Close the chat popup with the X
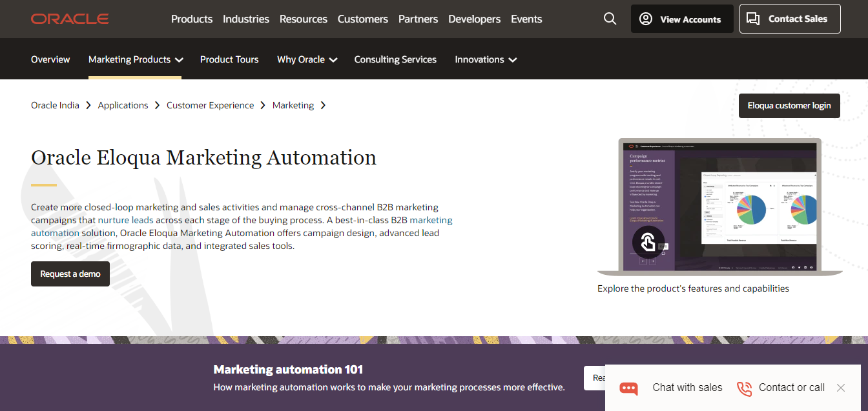Screen dimensions: 868x411 click(840, 388)
